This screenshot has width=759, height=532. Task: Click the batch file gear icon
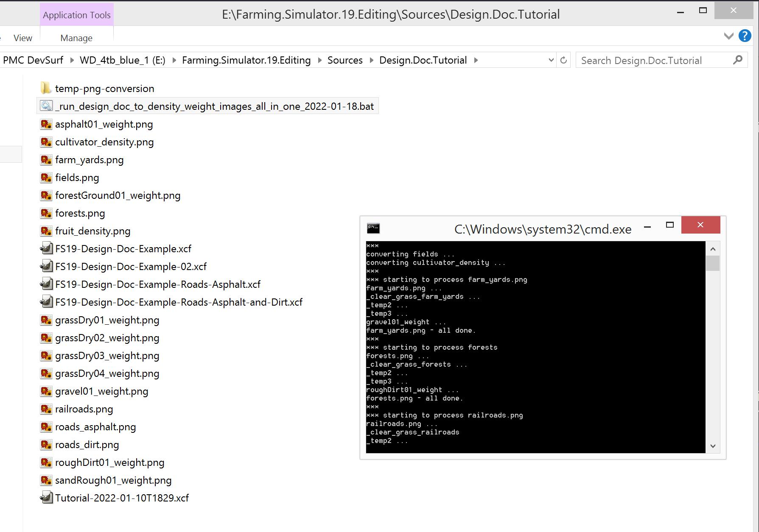click(46, 106)
